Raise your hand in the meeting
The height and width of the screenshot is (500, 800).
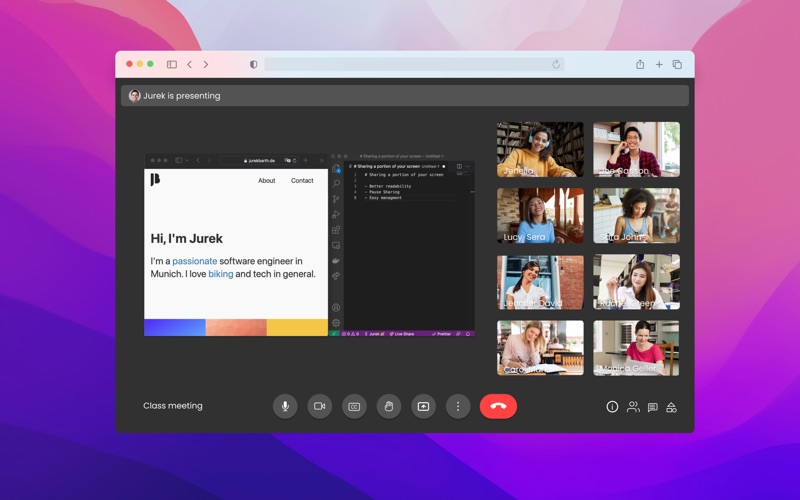[389, 406]
